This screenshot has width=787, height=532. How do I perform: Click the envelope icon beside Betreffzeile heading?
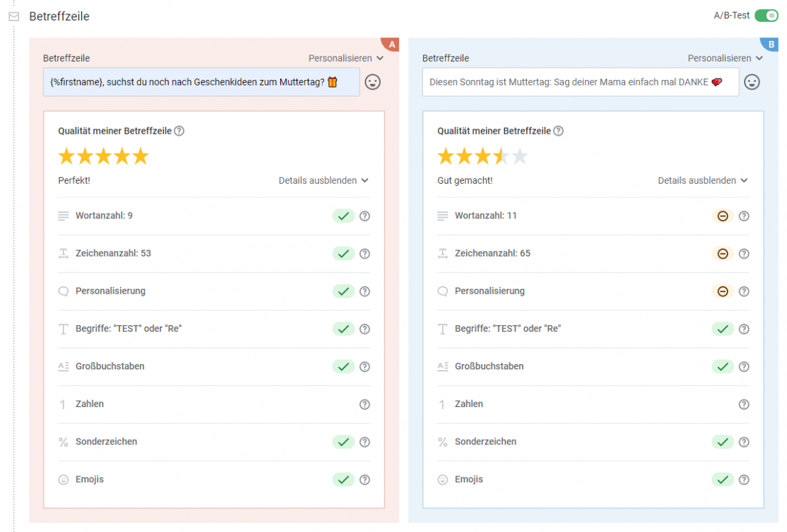pos(14,16)
